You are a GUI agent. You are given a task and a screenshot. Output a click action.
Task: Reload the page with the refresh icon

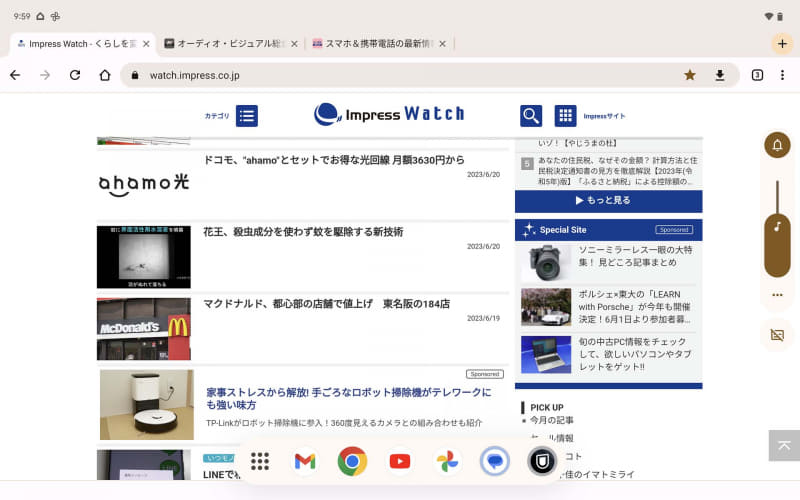pos(75,75)
